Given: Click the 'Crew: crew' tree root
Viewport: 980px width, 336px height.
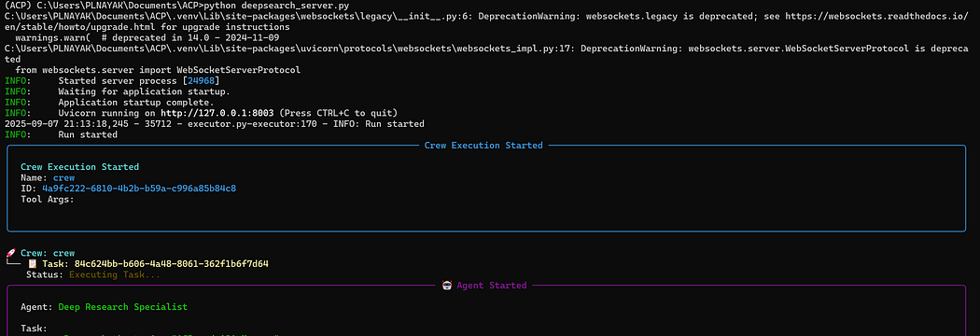Looking at the screenshot, I should click(x=48, y=254).
